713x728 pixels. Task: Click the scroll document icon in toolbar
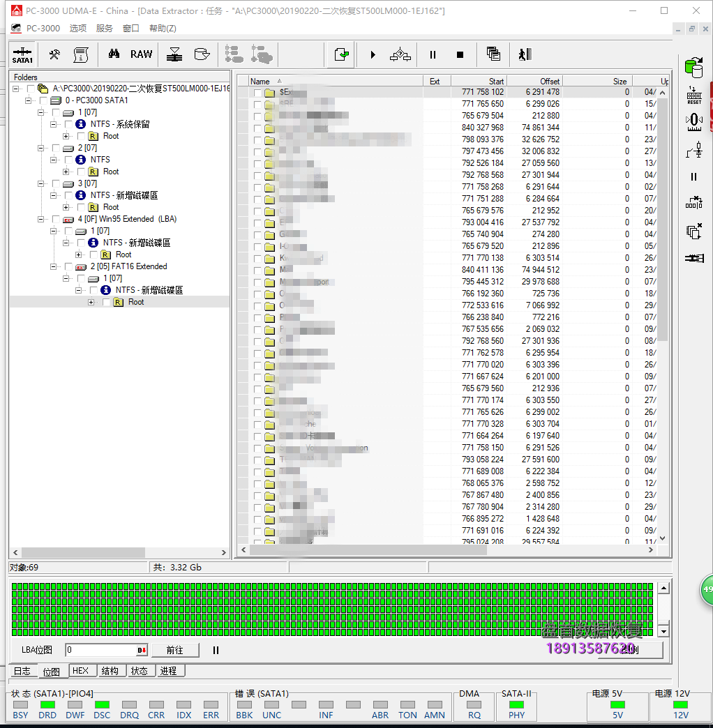[81, 54]
